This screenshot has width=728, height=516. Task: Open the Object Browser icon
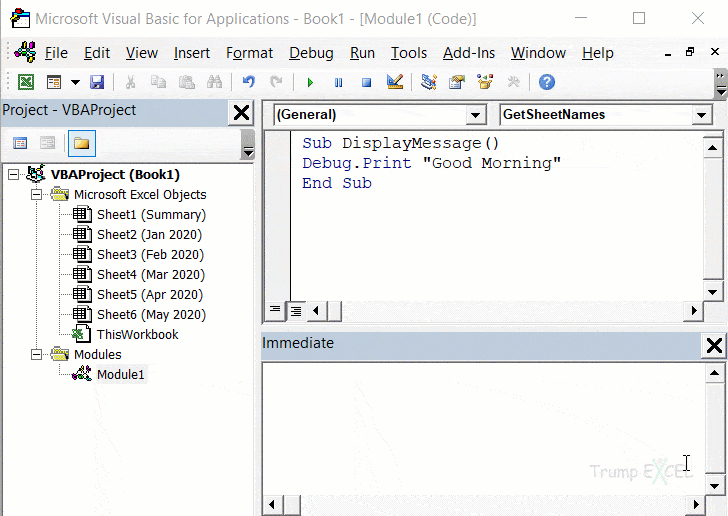pos(485,82)
